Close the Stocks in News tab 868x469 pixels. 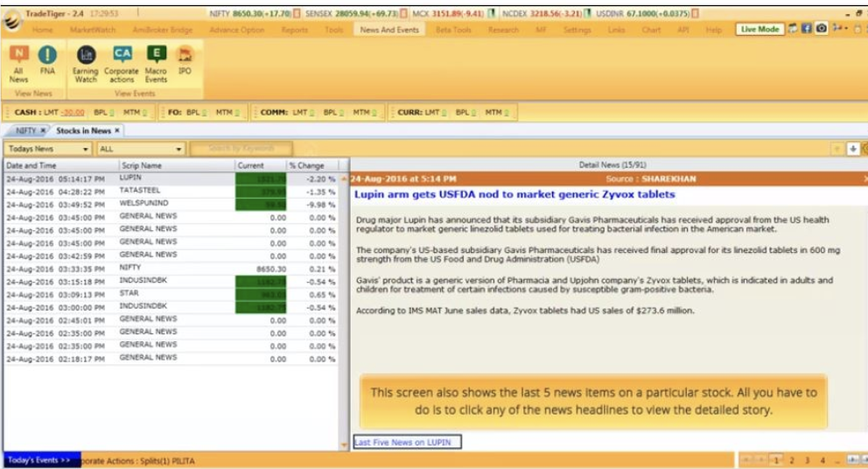[x=117, y=130]
